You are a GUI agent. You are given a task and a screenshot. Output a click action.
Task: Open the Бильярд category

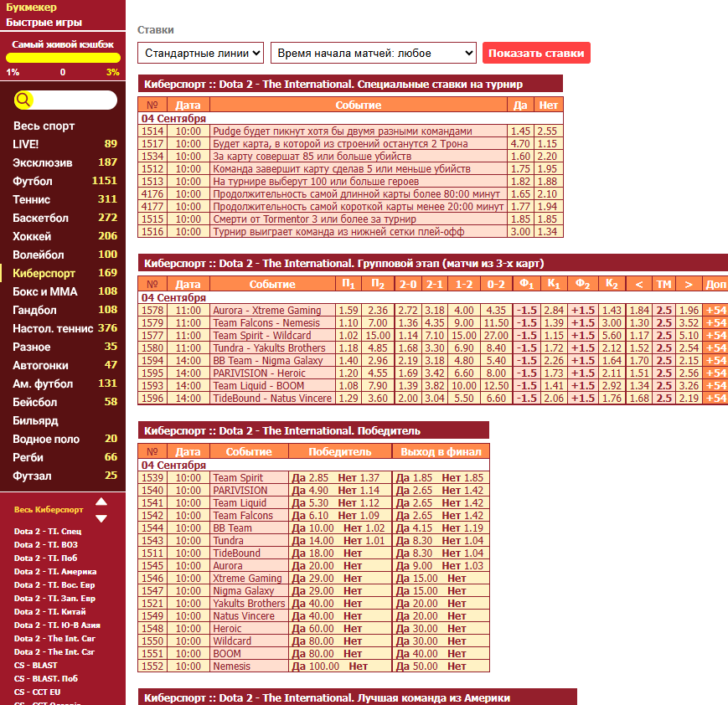35,420
